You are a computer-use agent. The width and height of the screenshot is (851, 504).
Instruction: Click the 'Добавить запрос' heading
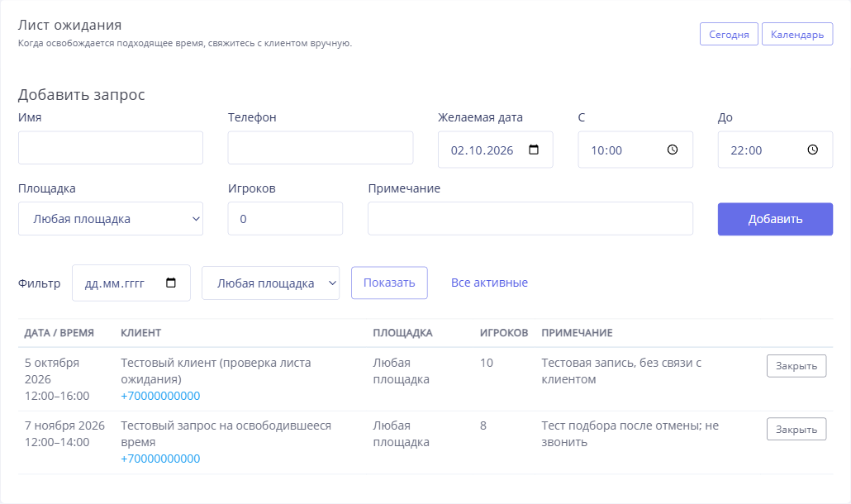click(82, 94)
